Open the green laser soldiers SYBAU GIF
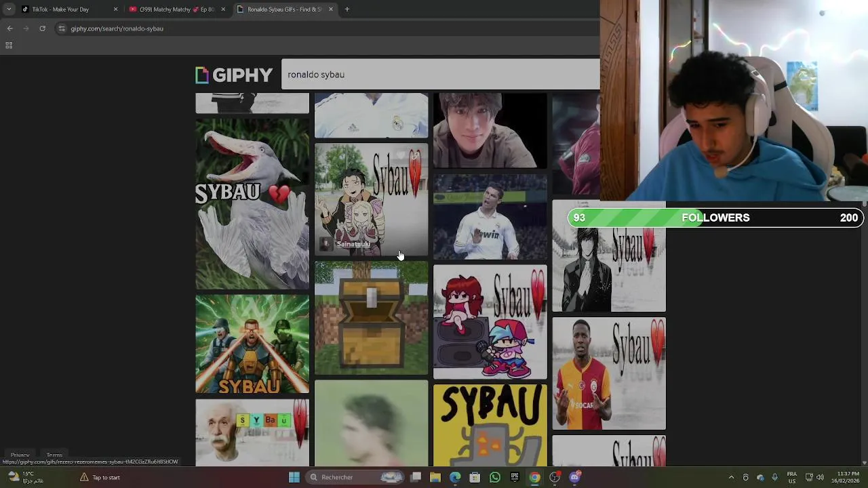The image size is (868, 488). tap(252, 344)
